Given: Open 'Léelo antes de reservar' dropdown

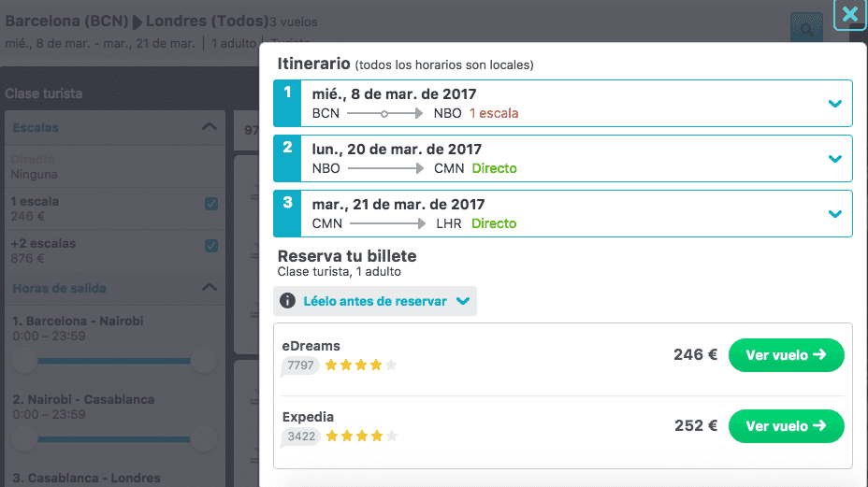Looking at the screenshot, I should pyautogui.click(x=375, y=301).
